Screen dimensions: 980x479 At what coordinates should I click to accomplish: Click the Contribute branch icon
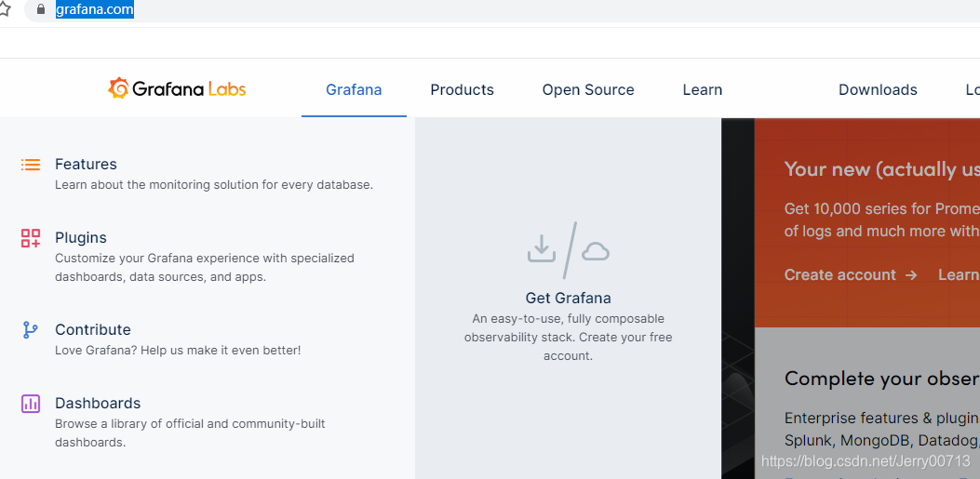click(x=31, y=330)
